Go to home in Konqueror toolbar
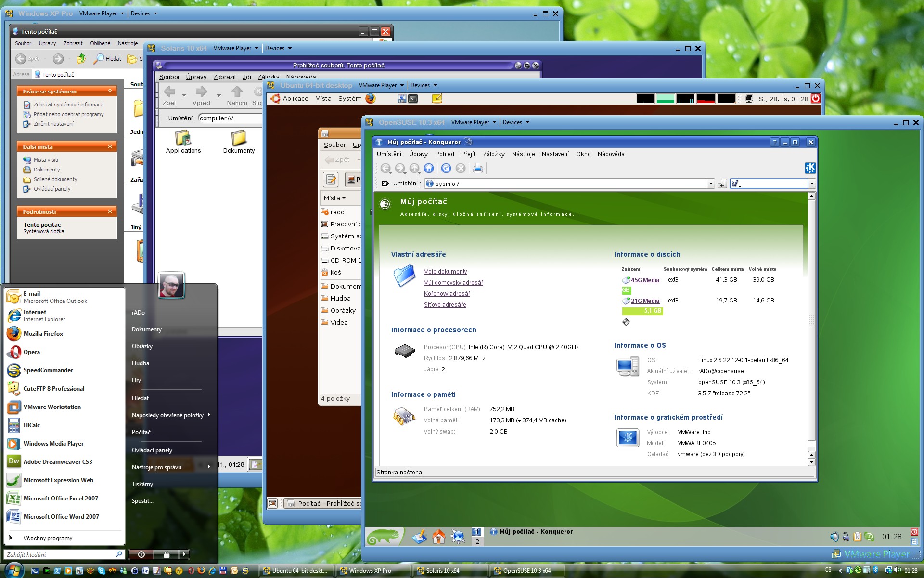This screenshot has width=924, height=578. tap(429, 168)
